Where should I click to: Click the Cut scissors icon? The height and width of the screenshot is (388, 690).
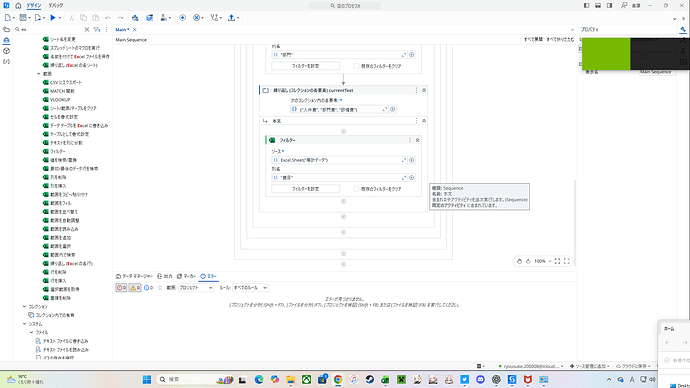[x=71, y=18]
